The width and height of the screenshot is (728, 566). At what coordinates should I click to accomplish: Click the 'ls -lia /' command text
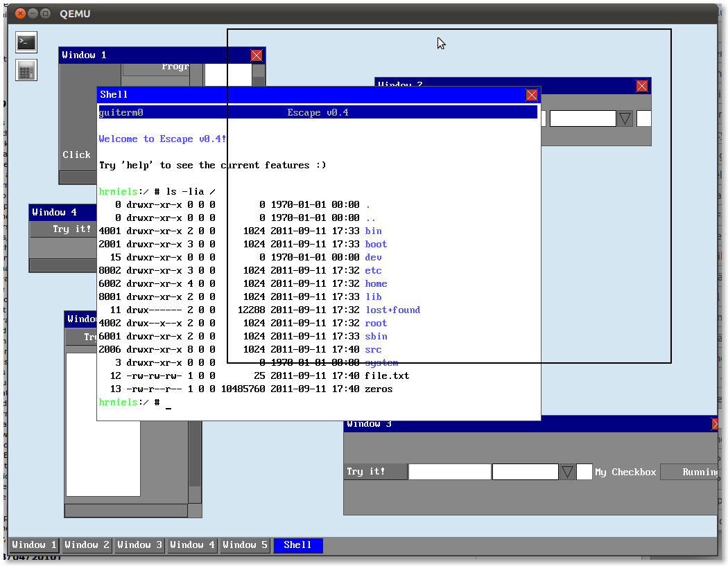coord(191,192)
